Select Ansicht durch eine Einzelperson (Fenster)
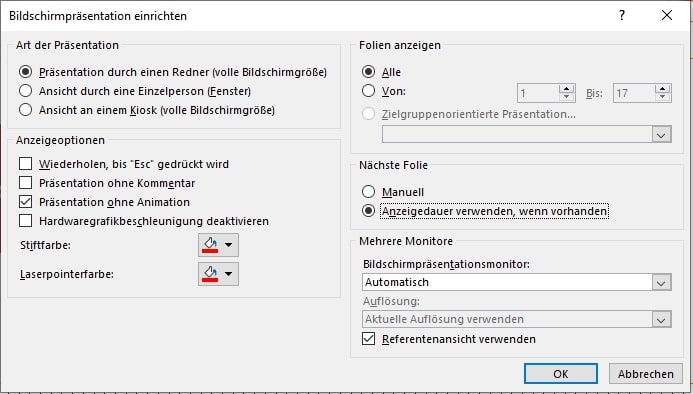 tap(26, 91)
